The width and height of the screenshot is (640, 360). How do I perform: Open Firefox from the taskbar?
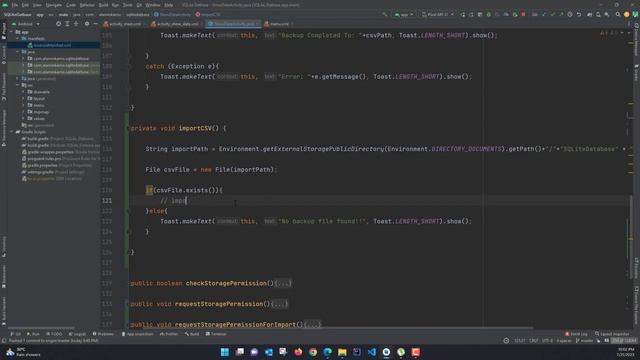click(x=298, y=352)
